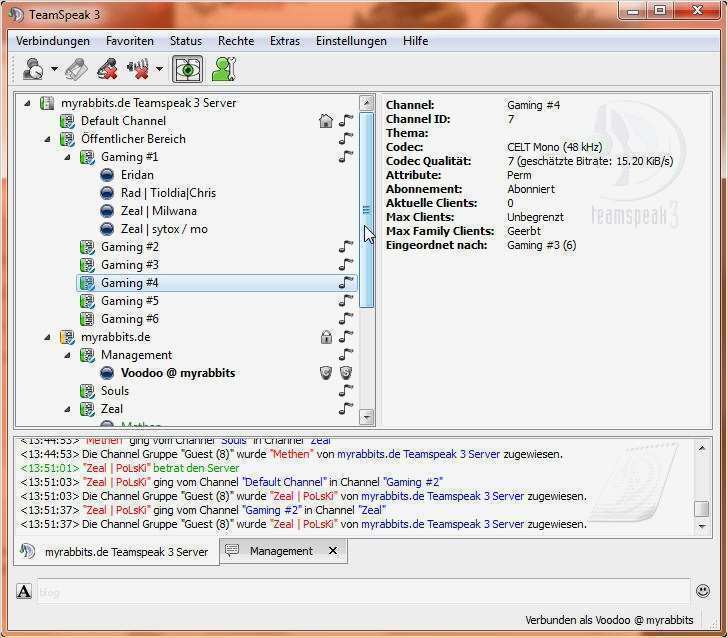Click the client icon beside Zeal | sytox / mo
This screenshot has width=728, height=638.
107,229
